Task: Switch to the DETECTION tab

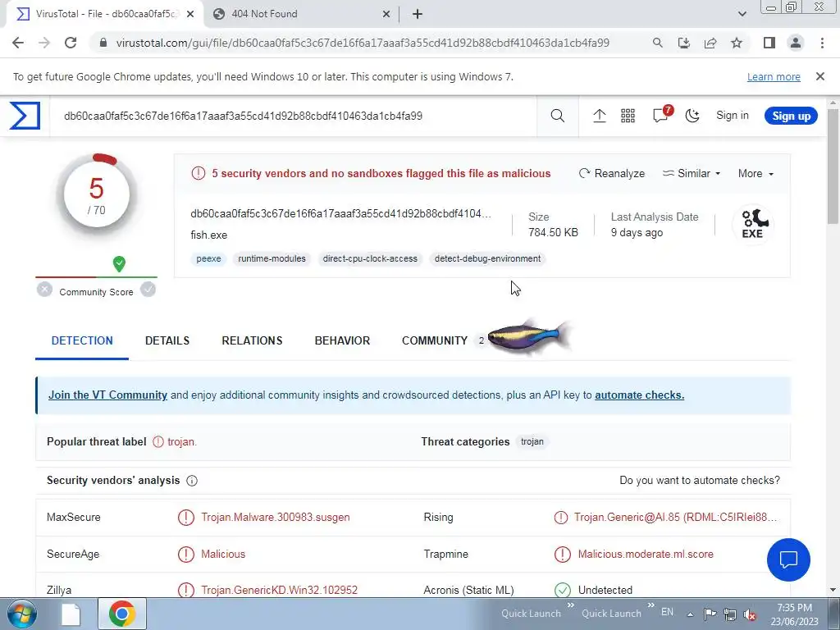Action: [x=82, y=340]
